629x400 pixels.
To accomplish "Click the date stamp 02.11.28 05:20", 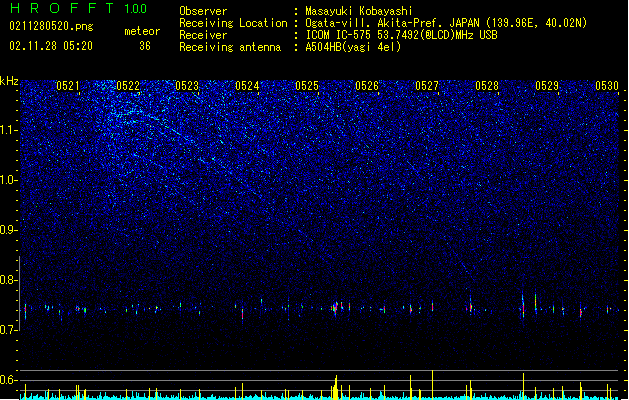I will click(51, 46).
